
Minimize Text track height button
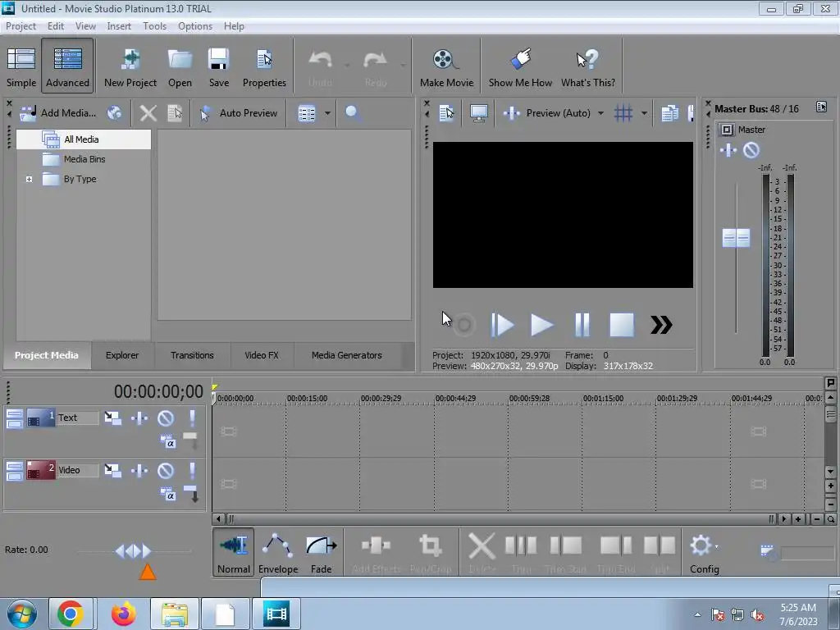tap(15, 418)
